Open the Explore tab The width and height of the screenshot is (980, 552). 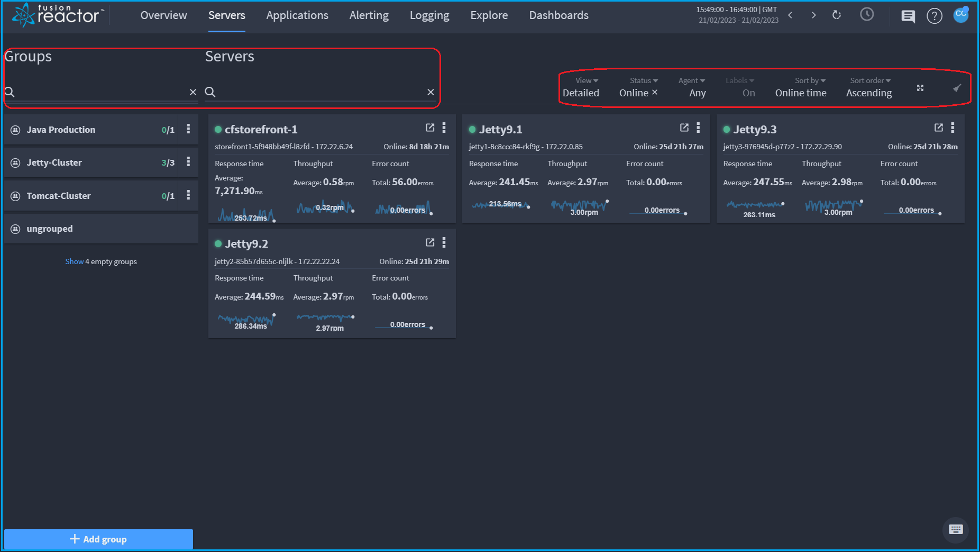(489, 15)
